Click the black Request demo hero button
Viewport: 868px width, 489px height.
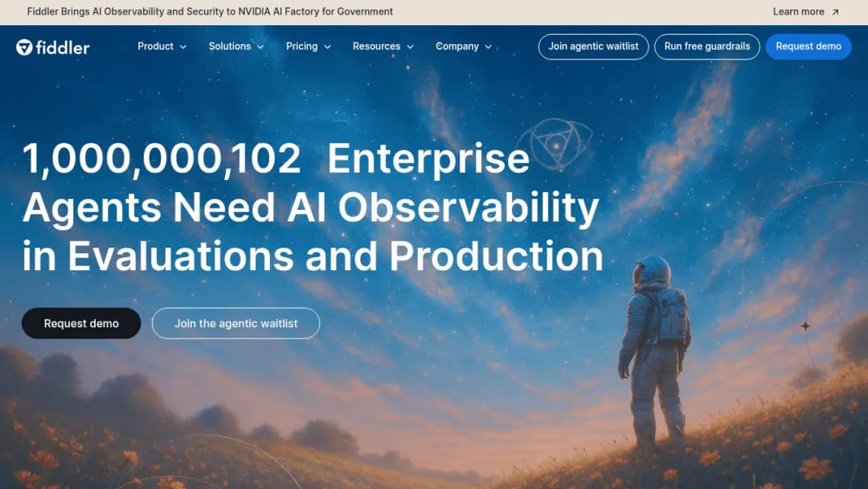tap(81, 323)
